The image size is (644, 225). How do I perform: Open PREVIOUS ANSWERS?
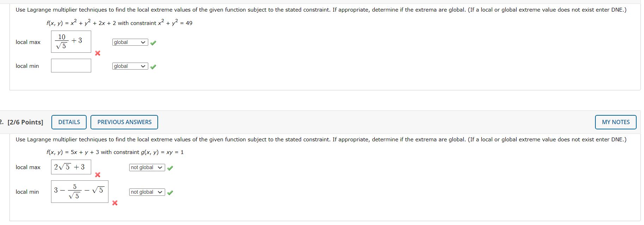[x=124, y=122]
